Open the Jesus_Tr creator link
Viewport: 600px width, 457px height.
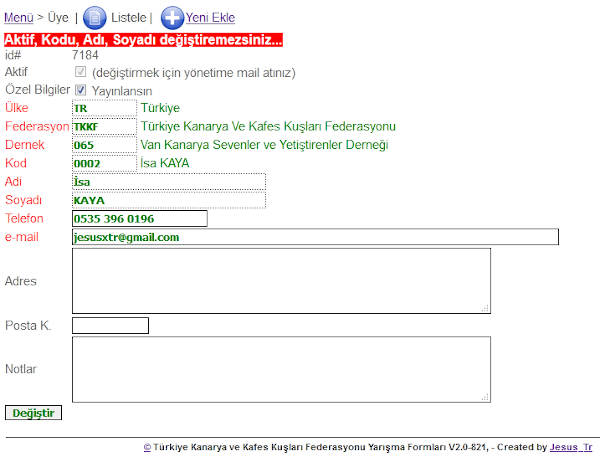click(571, 448)
